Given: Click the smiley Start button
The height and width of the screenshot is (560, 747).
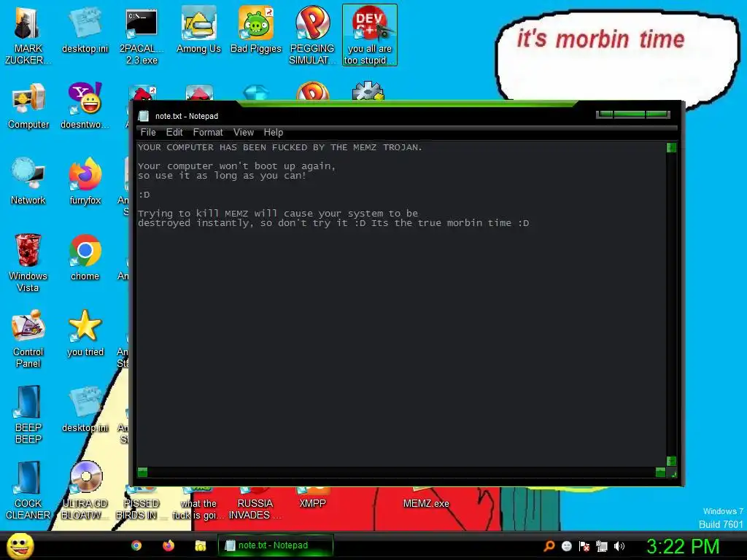Looking at the screenshot, I should point(20,545).
